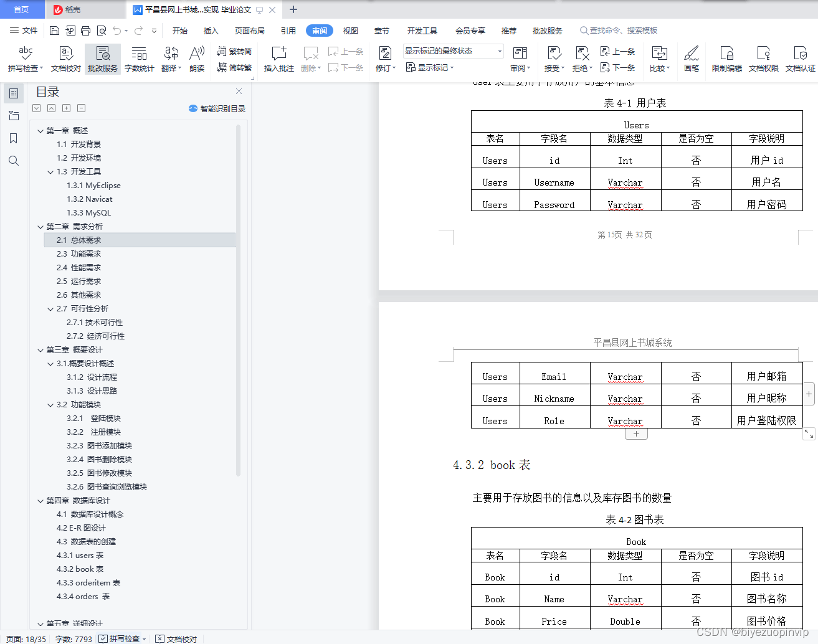The image size is (818, 644).
Task: Click 上一条 previous change beside 接受
Action: 617,52
